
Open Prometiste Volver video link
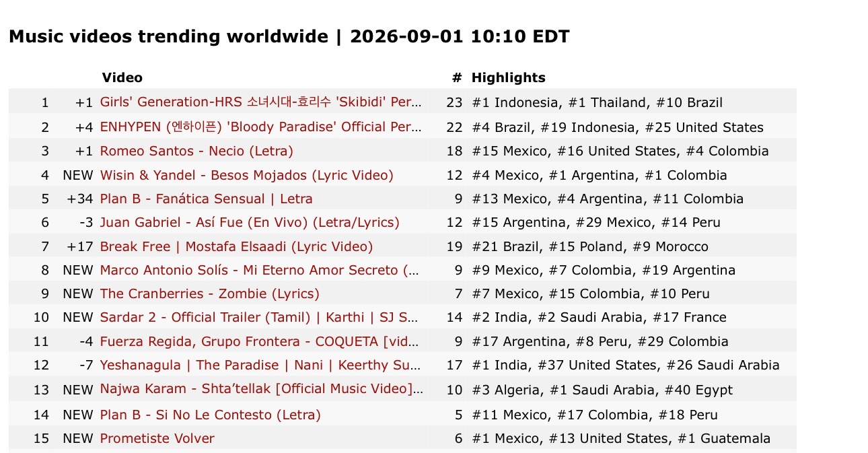157,438
